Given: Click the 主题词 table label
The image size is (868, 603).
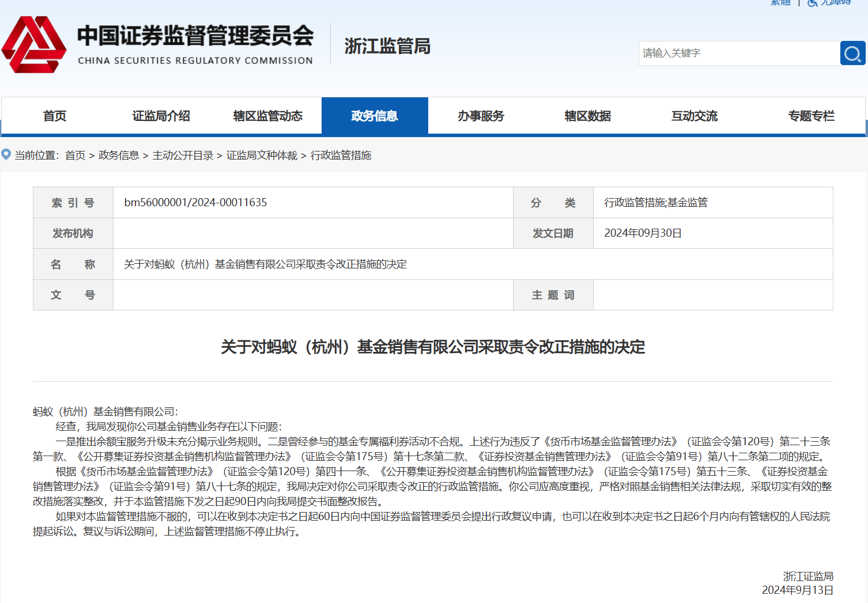Looking at the screenshot, I should (x=553, y=295).
